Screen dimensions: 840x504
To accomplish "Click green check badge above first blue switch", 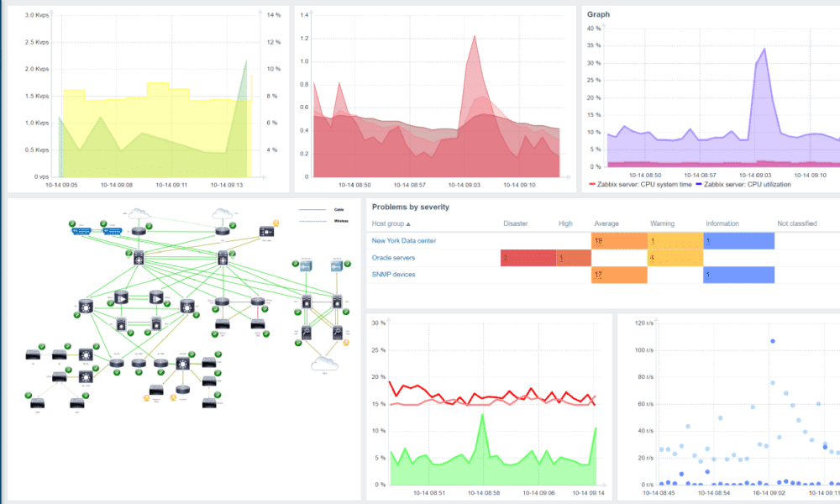I will coord(71,223).
